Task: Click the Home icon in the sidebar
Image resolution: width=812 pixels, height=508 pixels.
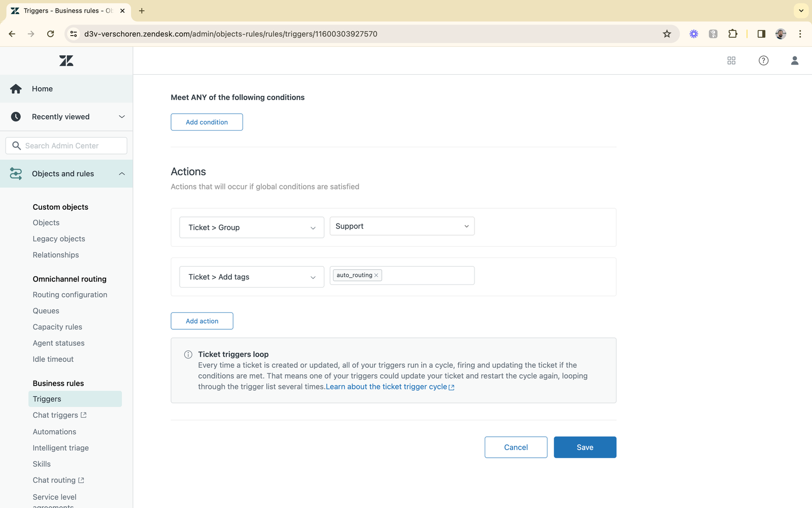Action: [16, 88]
